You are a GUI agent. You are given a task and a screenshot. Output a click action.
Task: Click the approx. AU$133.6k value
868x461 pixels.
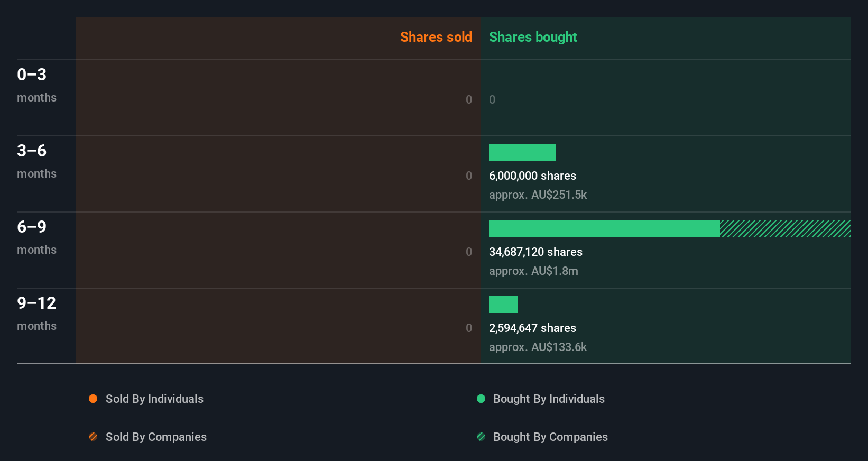click(538, 347)
